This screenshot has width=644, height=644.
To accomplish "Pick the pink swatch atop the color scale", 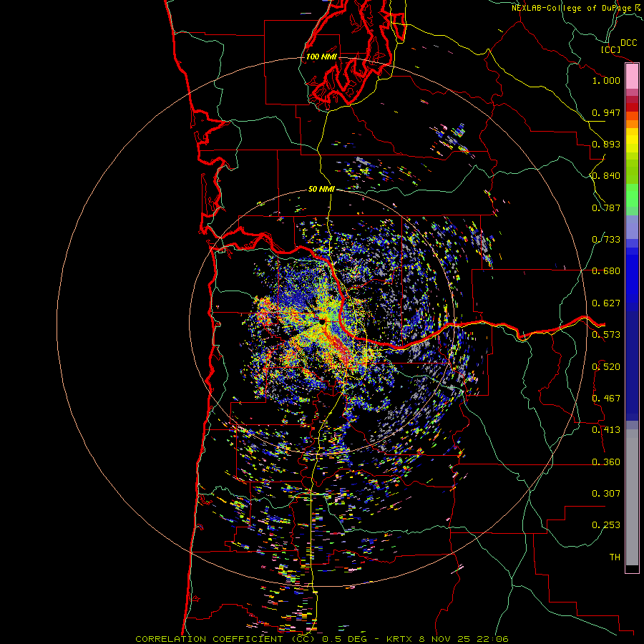I will [x=632, y=76].
